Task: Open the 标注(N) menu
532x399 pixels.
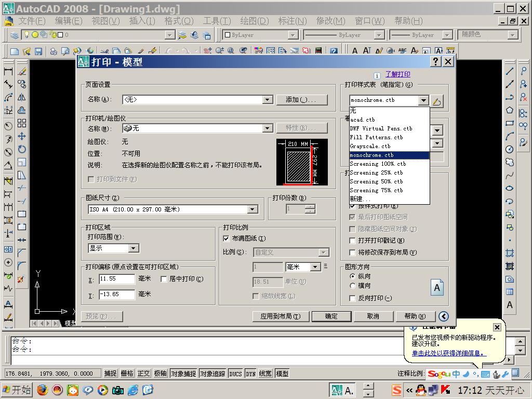Action: (x=292, y=21)
